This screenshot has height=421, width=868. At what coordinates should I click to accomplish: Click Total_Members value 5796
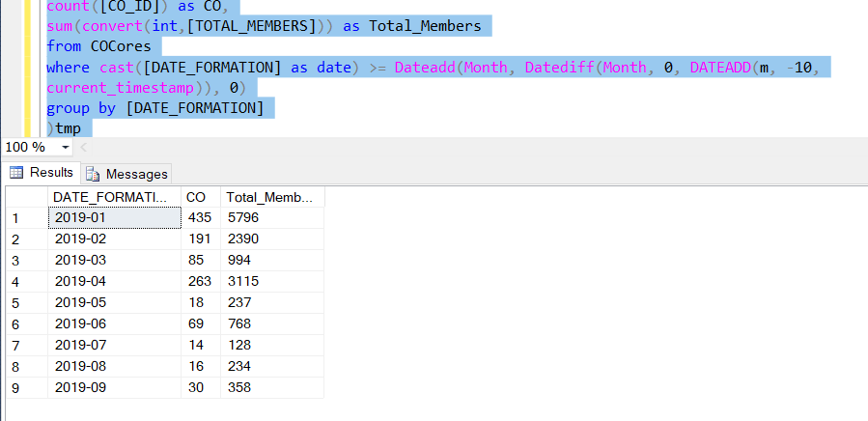tap(272, 217)
